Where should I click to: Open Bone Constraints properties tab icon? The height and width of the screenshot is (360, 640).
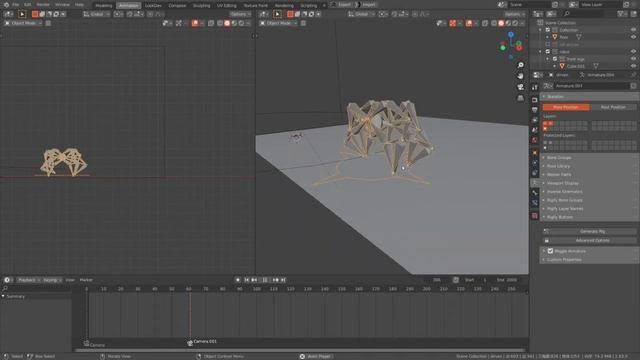(535, 203)
